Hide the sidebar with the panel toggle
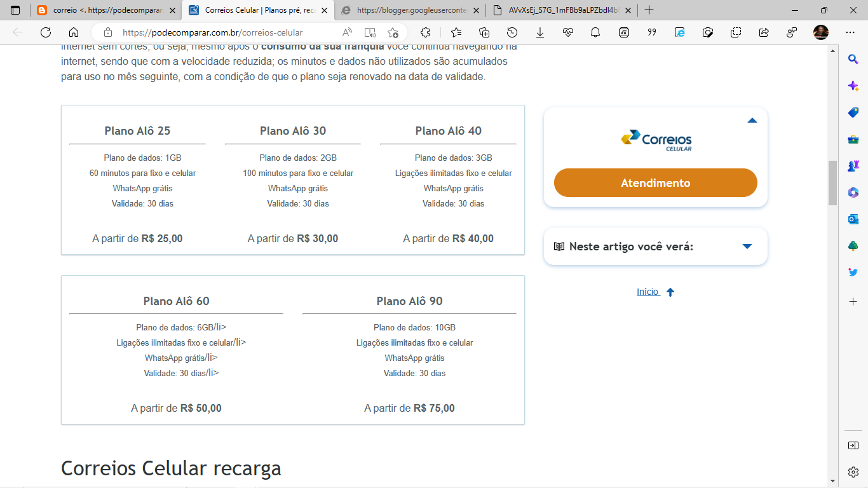Screen dimensions: 868x488 [853, 445]
